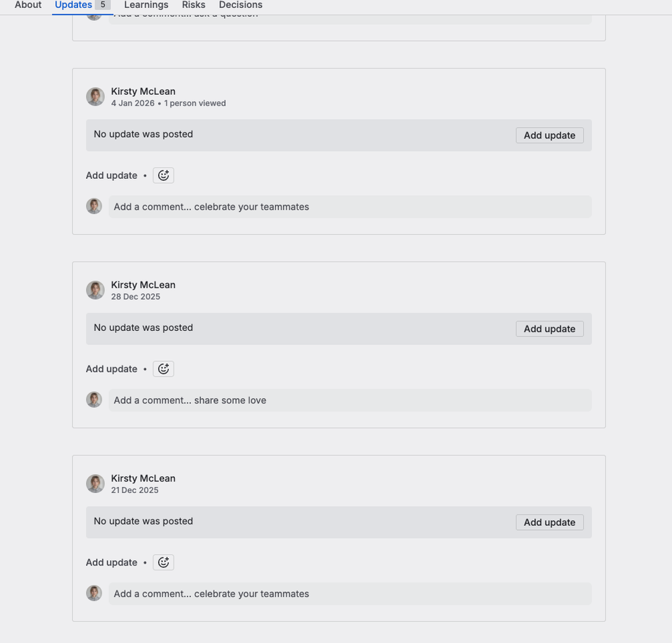Screen dimensions: 672x643
Task: Click Kirsty McLean's profile picture on the 28 Dec update
Action: point(95,290)
